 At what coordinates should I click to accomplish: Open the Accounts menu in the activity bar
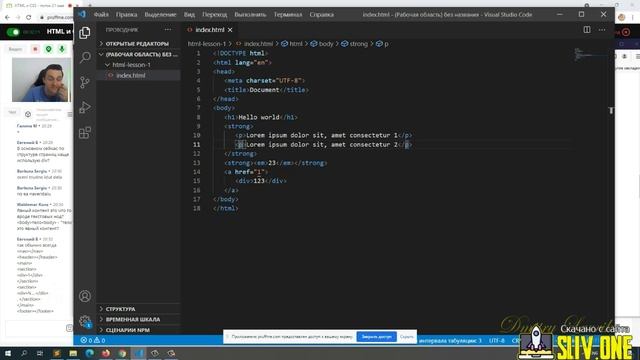(x=85, y=296)
